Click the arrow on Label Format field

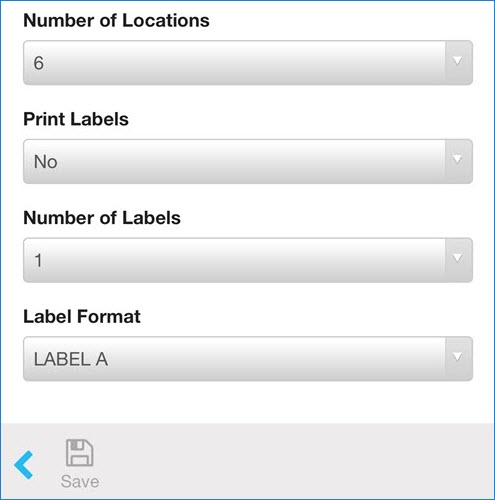point(458,357)
